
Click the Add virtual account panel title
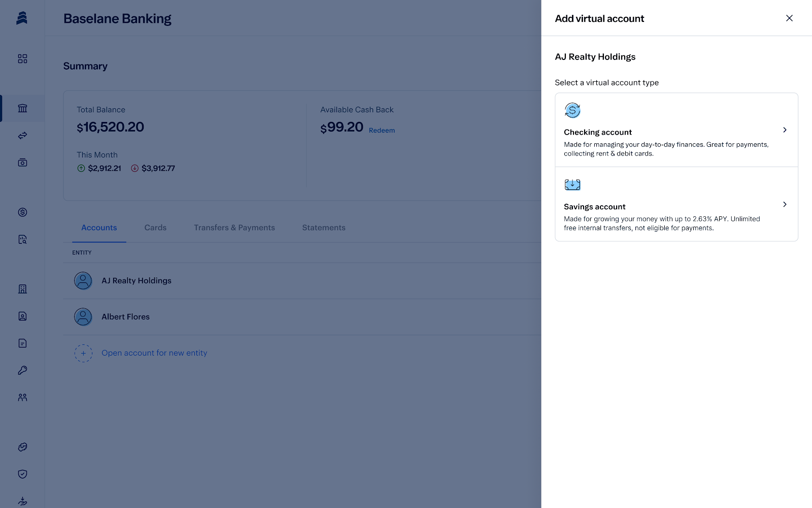[599, 19]
